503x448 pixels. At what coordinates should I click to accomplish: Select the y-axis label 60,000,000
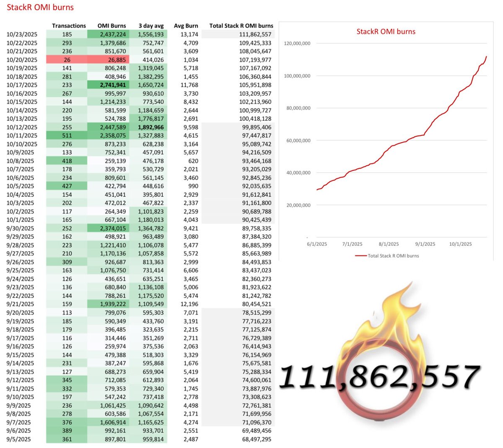tap(298, 141)
